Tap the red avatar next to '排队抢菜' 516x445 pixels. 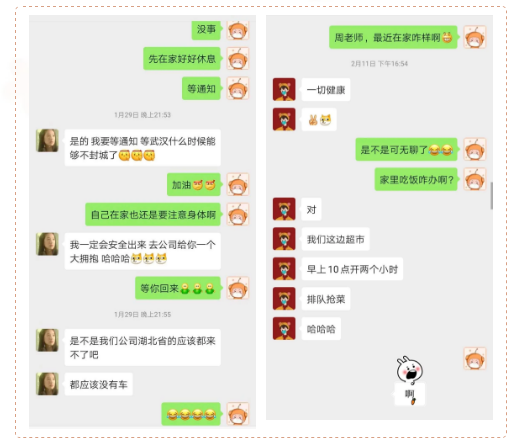point(284,299)
